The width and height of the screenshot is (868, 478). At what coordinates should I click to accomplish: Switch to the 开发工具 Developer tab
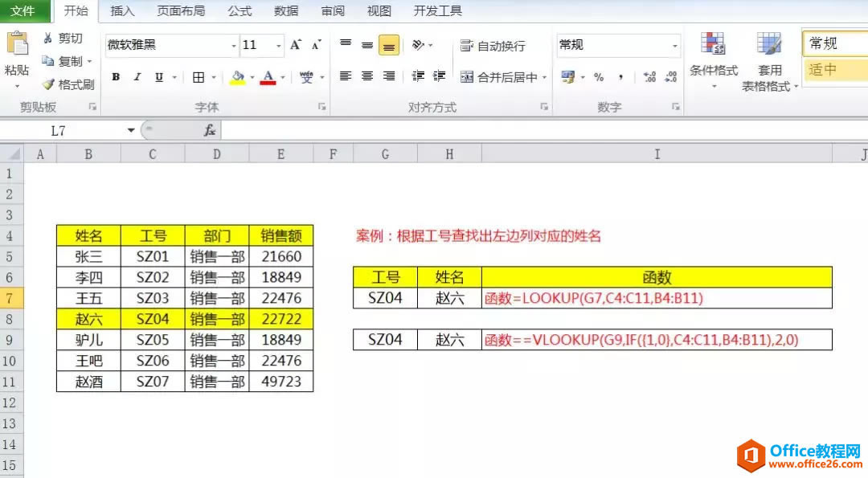[x=438, y=11]
